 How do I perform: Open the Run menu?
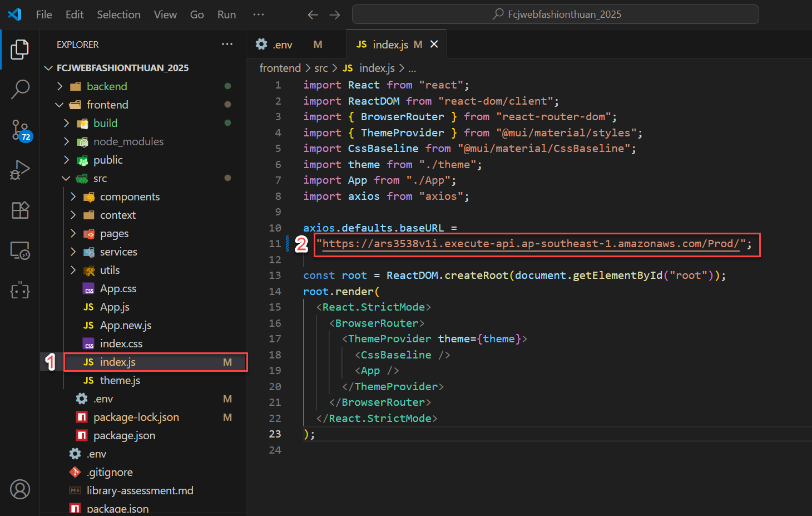pyautogui.click(x=226, y=14)
